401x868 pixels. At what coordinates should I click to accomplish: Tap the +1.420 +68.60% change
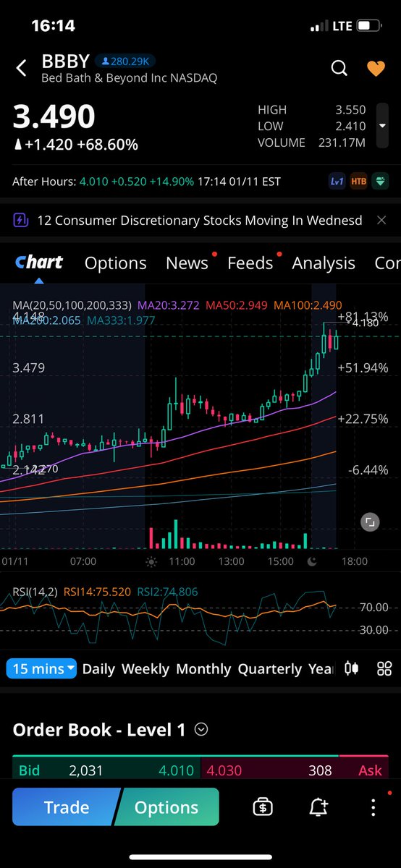pos(75,145)
